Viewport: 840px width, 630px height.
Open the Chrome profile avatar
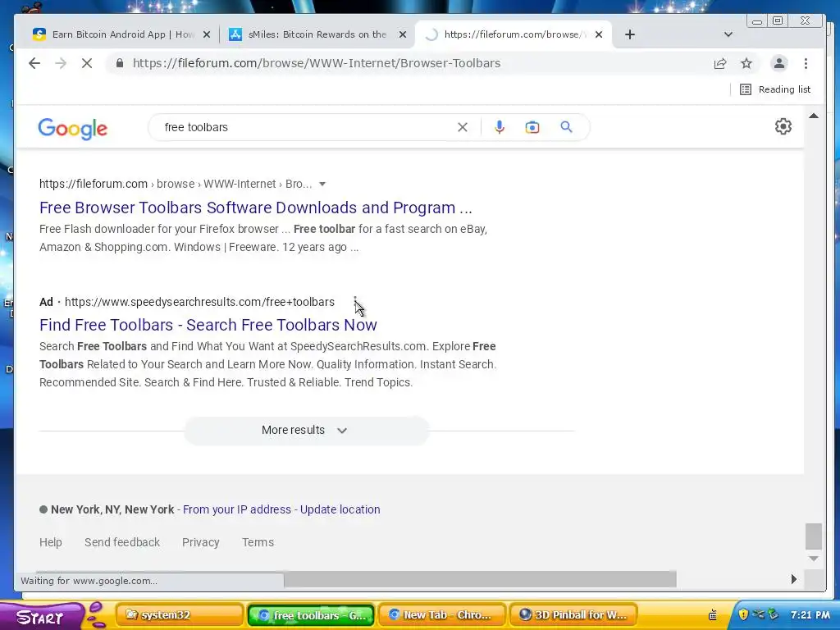point(779,63)
